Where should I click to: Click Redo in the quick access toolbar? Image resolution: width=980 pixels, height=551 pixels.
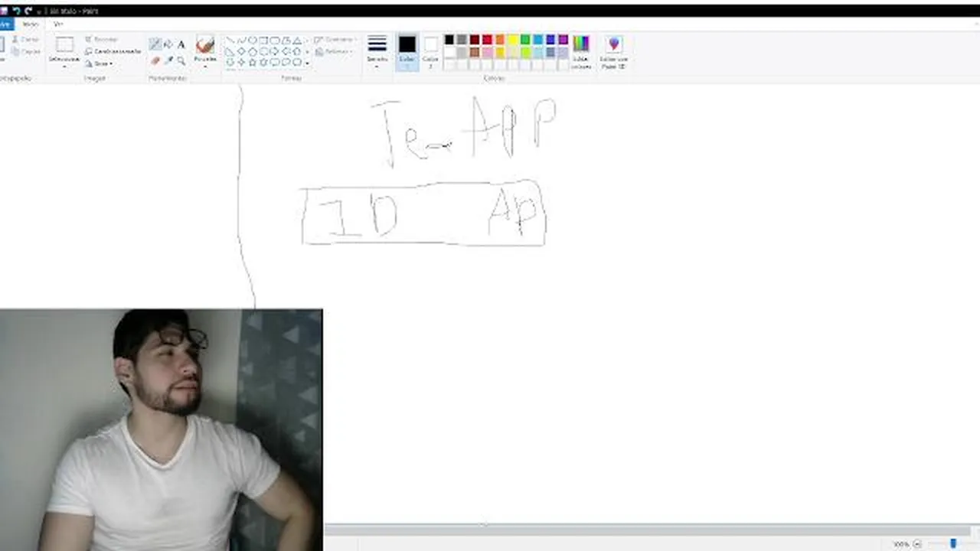[x=28, y=11]
